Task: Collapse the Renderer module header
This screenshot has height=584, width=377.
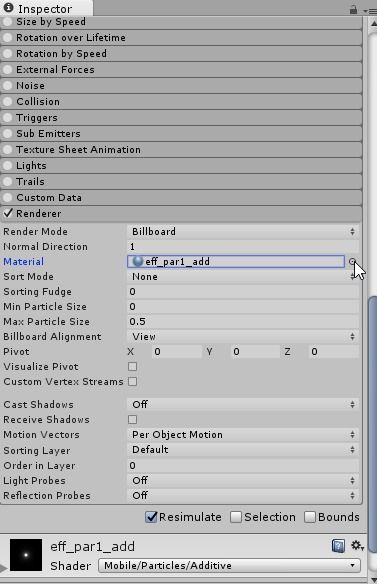Action: pyautogui.click(x=181, y=213)
